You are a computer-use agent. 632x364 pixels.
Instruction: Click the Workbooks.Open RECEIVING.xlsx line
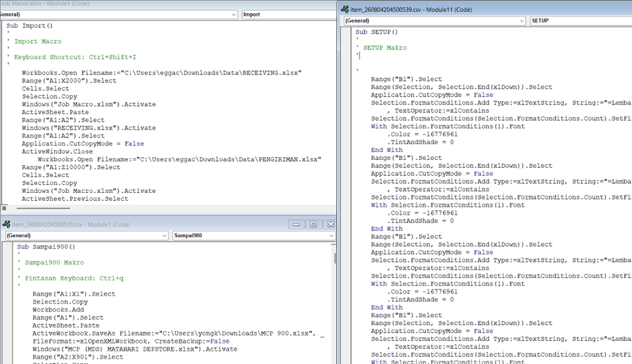coord(162,72)
